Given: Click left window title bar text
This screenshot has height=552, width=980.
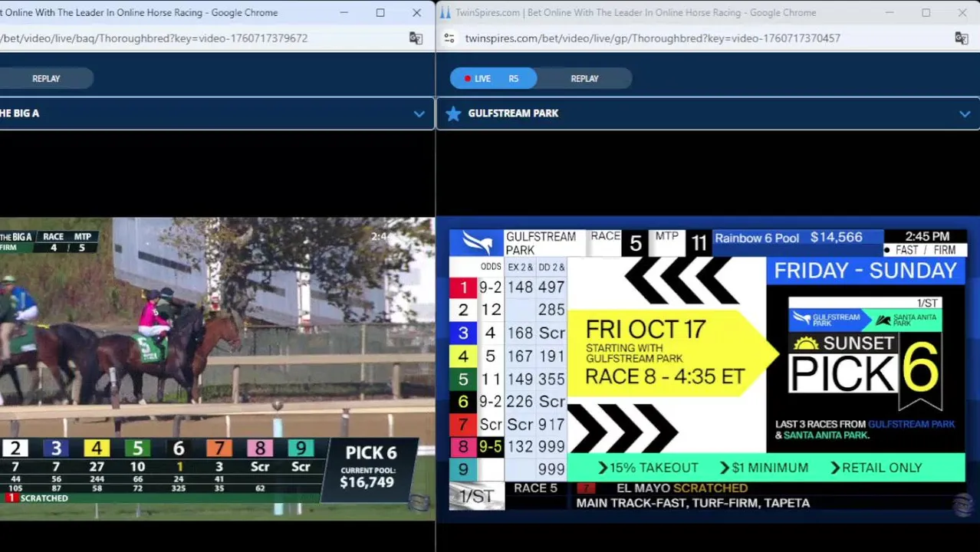Looking at the screenshot, I should click(139, 12).
